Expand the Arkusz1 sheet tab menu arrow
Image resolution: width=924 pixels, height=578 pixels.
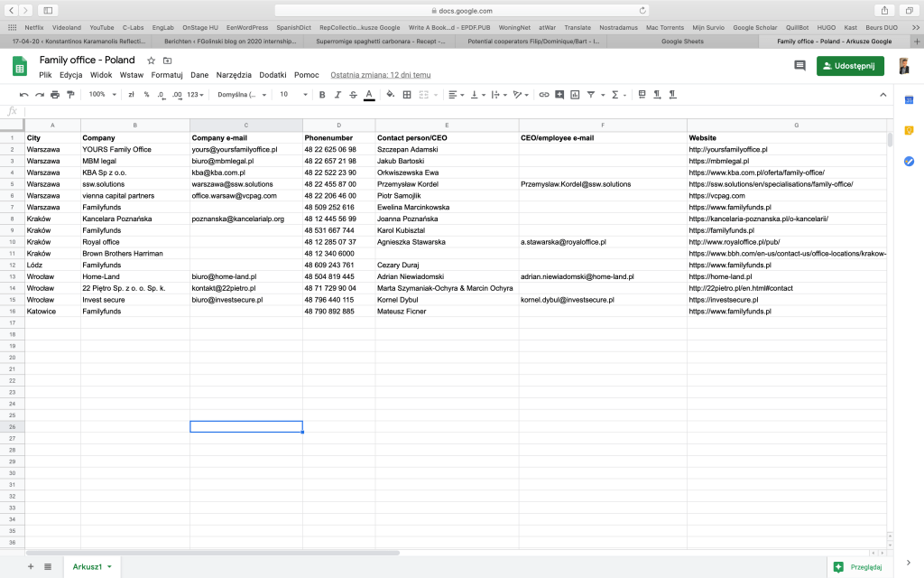pos(109,566)
